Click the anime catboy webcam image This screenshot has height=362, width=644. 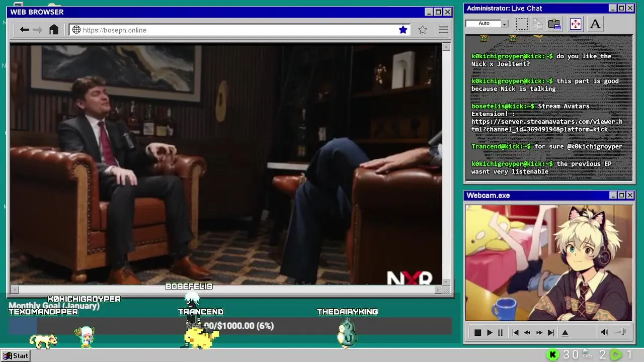click(549, 262)
